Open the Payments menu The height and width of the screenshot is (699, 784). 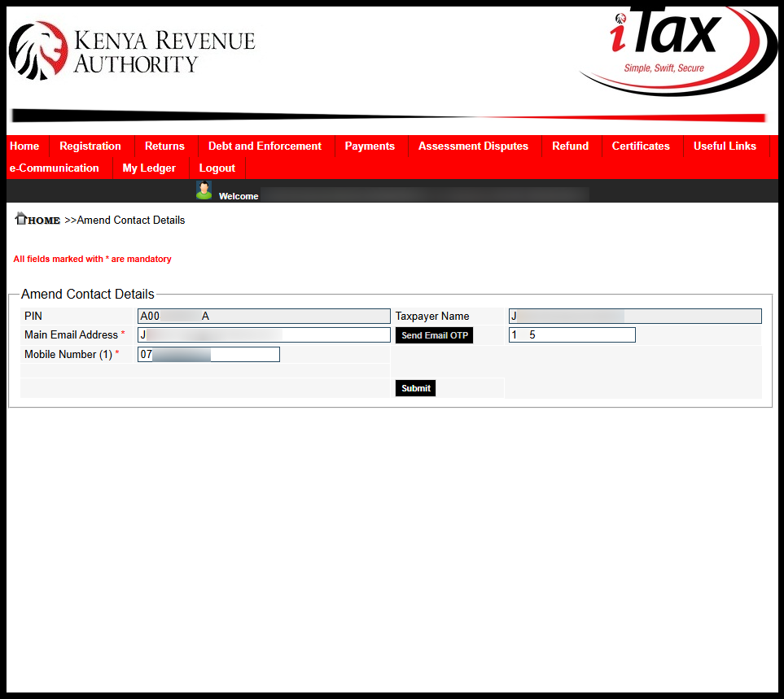pos(370,146)
